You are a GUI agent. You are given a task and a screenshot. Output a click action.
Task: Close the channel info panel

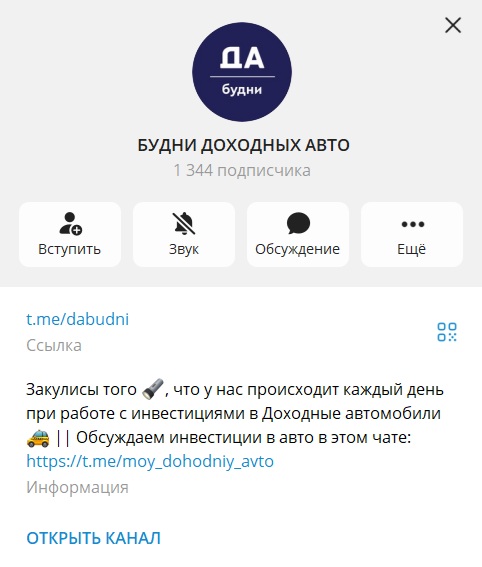point(453,25)
